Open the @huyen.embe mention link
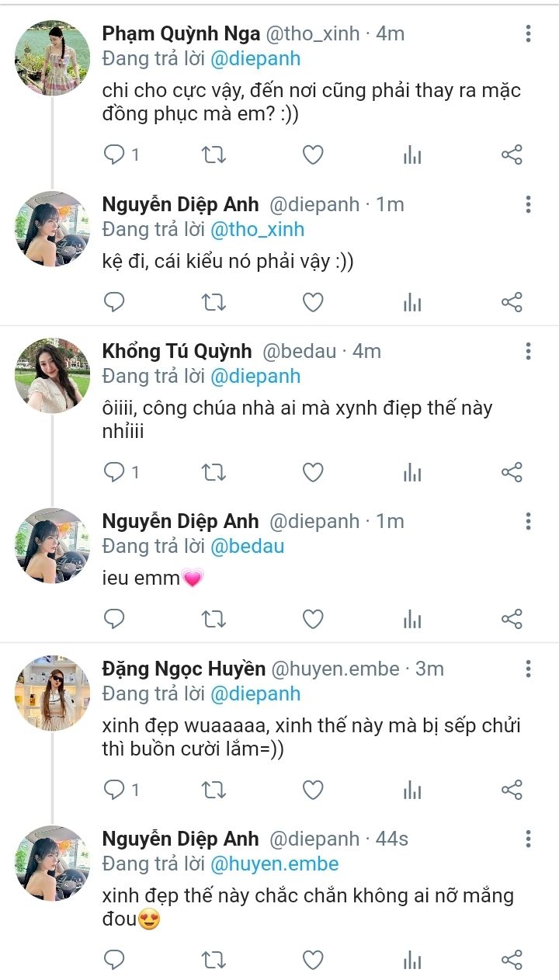This screenshot has height=980, width=559. pos(275,864)
